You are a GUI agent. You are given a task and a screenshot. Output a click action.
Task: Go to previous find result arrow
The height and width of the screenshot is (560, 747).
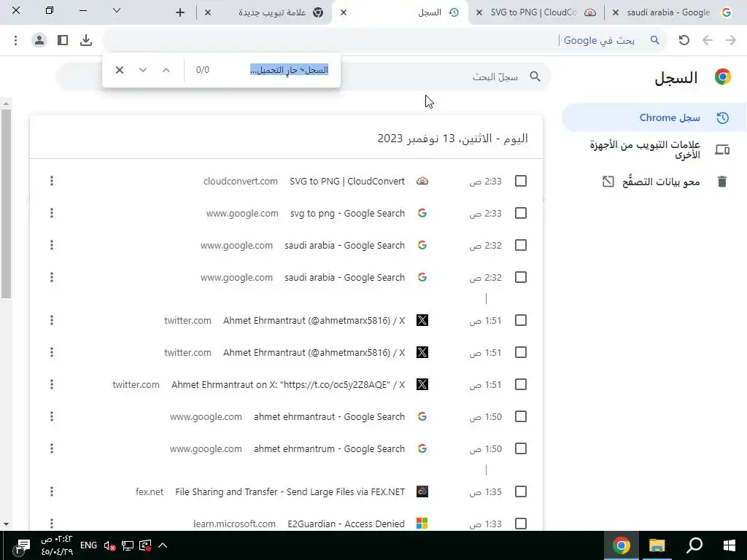166,70
